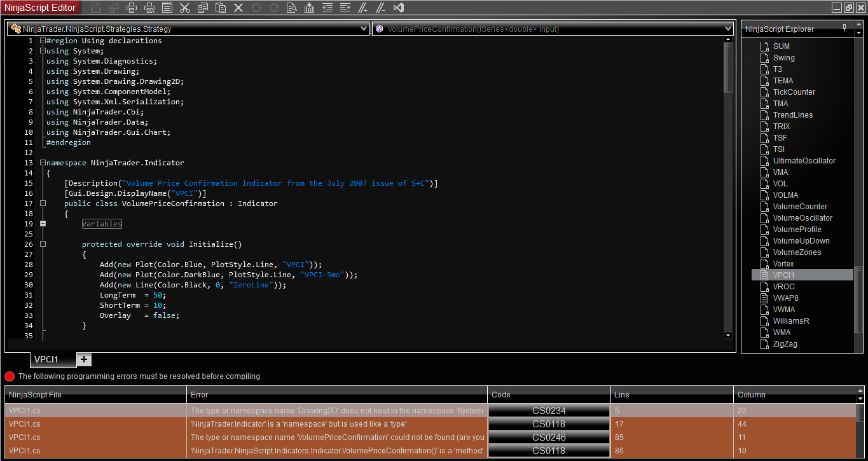The width and height of the screenshot is (868, 461).
Task: Open script in Visual Studio icon
Action: [399, 8]
